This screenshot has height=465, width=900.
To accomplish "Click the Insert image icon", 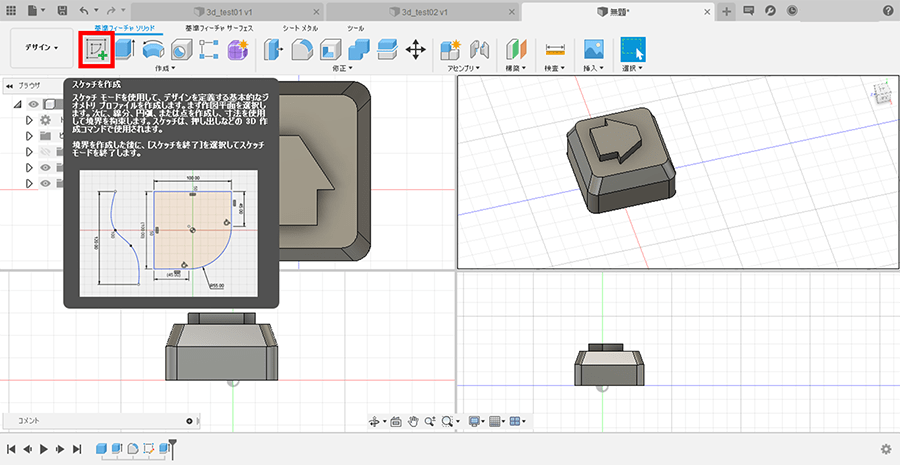I will pyautogui.click(x=593, y=49).
